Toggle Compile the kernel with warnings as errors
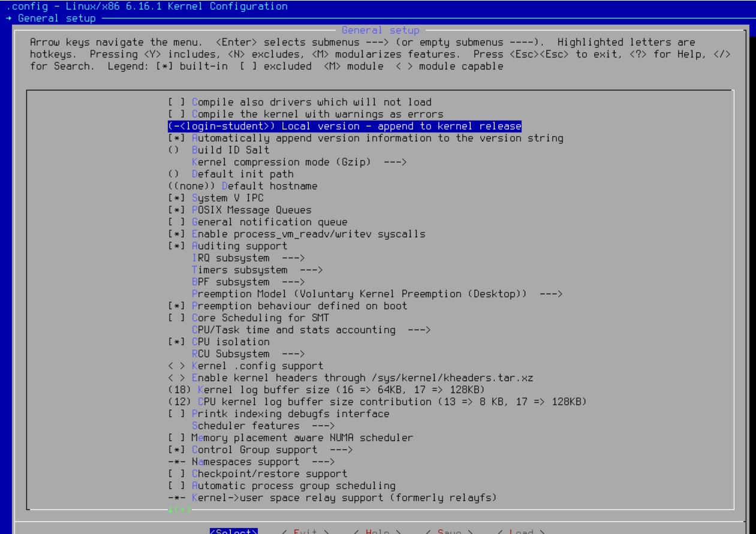Viewport: 756px width, 534px height. pyautogui.click(x=306, y=114)
